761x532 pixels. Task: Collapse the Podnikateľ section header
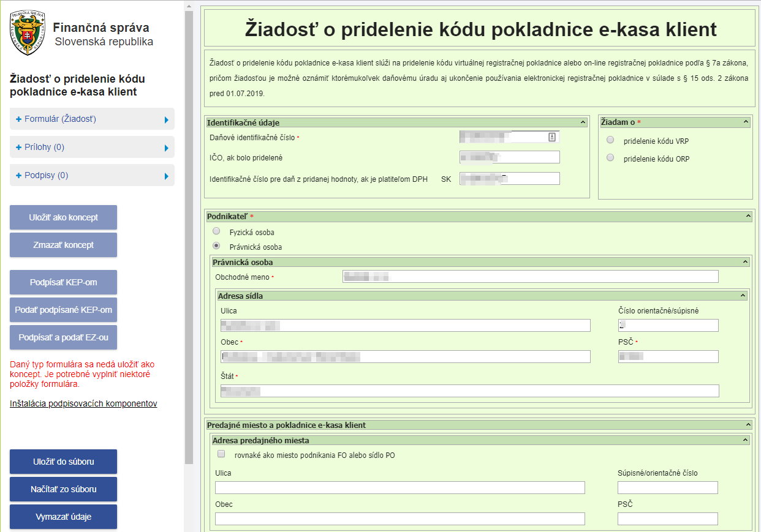(x=748, y=216)
